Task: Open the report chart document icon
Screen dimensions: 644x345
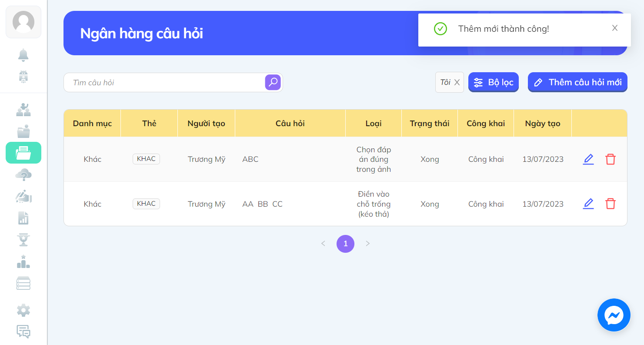Action: pyautogui.click(x=23, y=218)
